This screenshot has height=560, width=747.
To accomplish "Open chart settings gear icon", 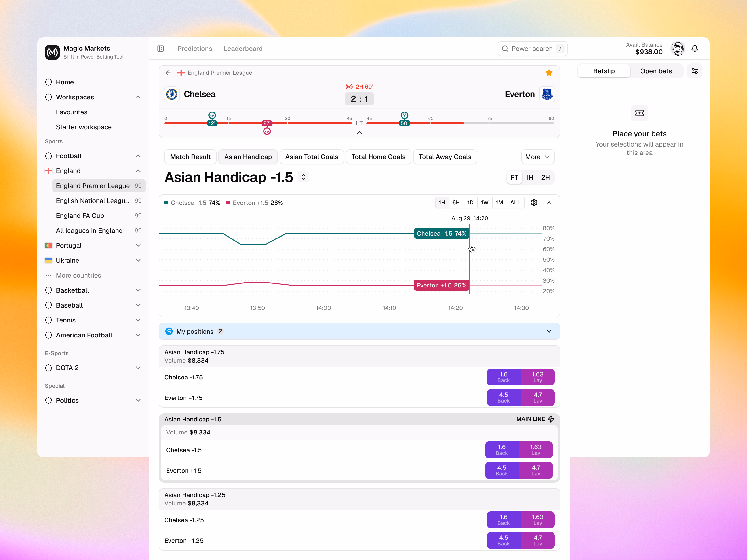I will tap(534, 203).
